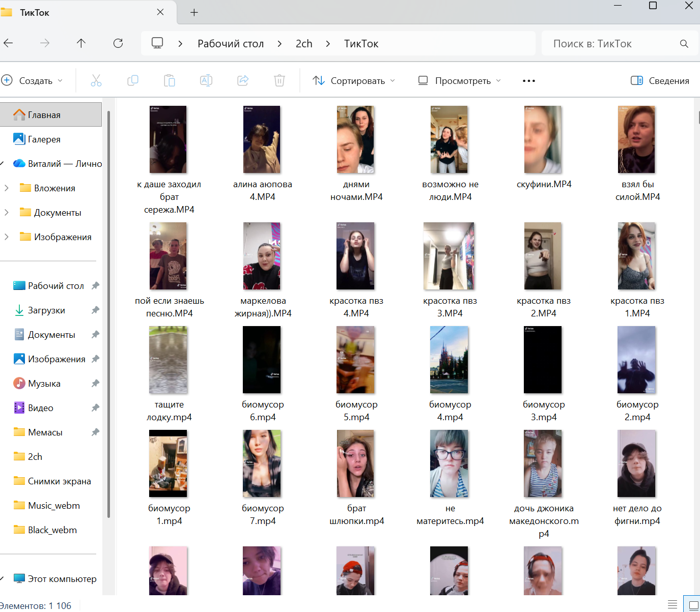Select Загрузки in the sidebar
Viewport: 700px width, 612px height.
point(46,310)
